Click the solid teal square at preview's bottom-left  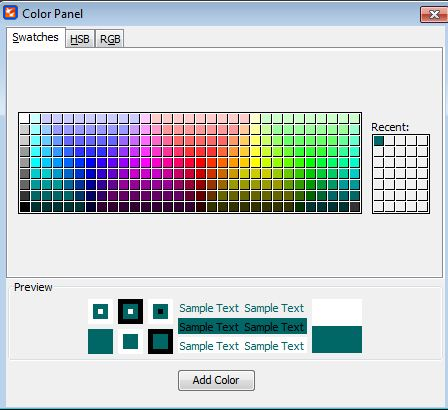click(x=100, y=341)
